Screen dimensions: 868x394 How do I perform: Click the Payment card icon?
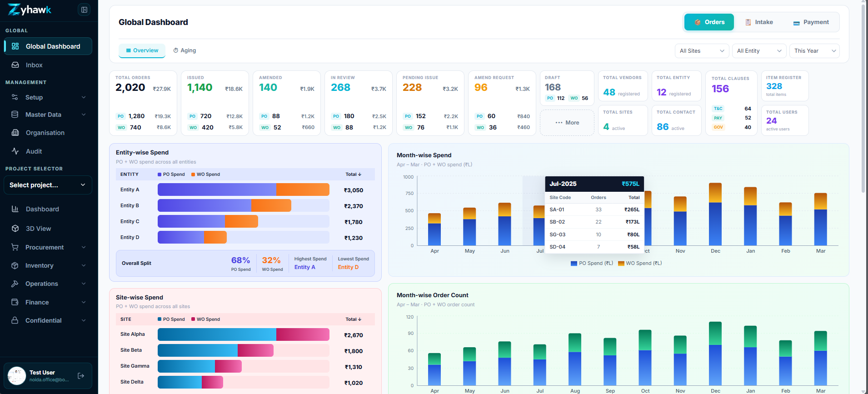(796, 23)
